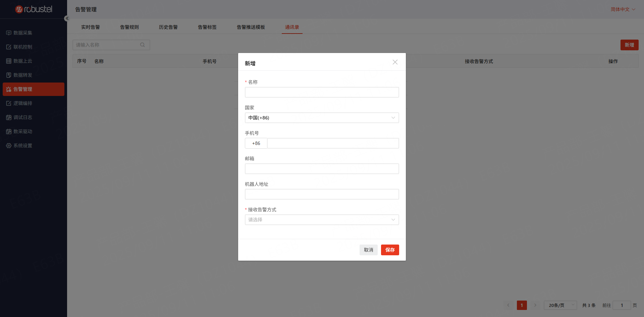
Task: Click the search magnifier icon
Action: pyautogui.click(x=143, y=45)
